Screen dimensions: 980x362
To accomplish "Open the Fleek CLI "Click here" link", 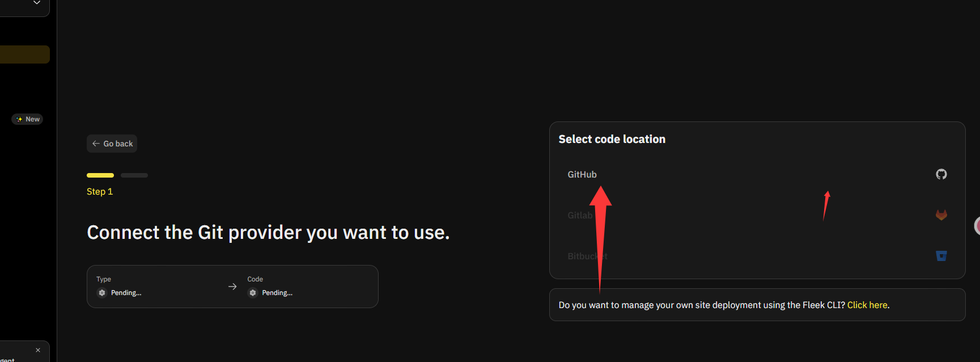I will (x=867, y=305).
